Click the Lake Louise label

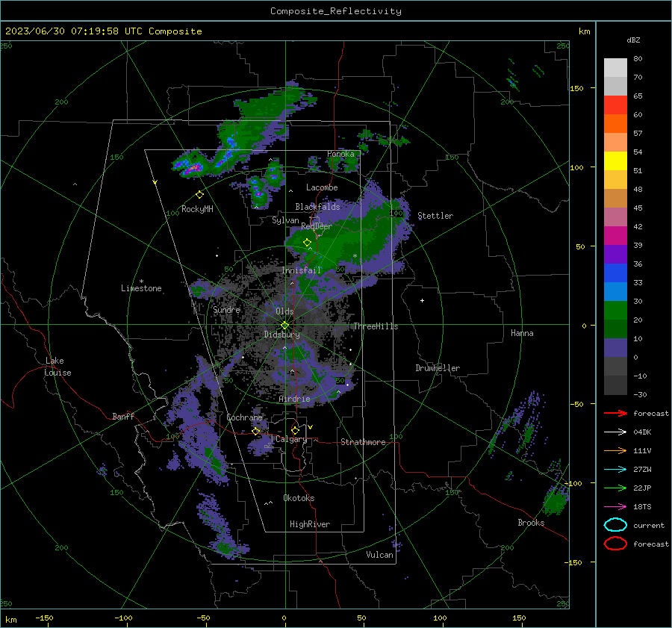click(x=57, y=367)
